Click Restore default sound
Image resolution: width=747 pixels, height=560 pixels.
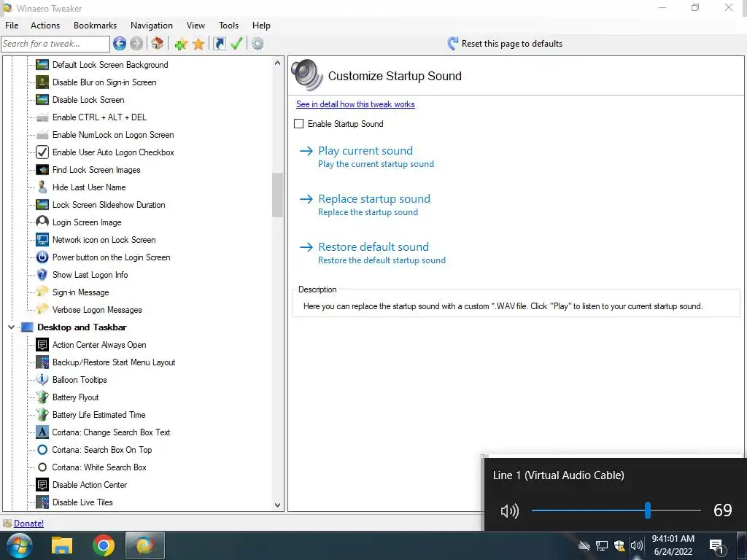(373, 247)
